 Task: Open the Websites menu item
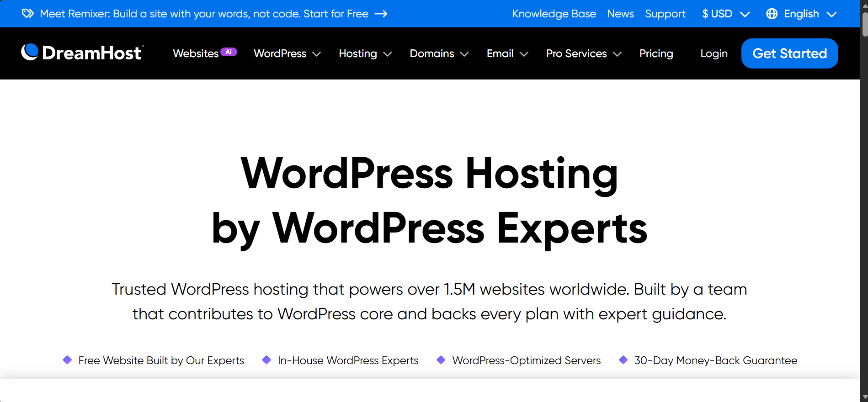pyautogui.click(x=196, y=53)
